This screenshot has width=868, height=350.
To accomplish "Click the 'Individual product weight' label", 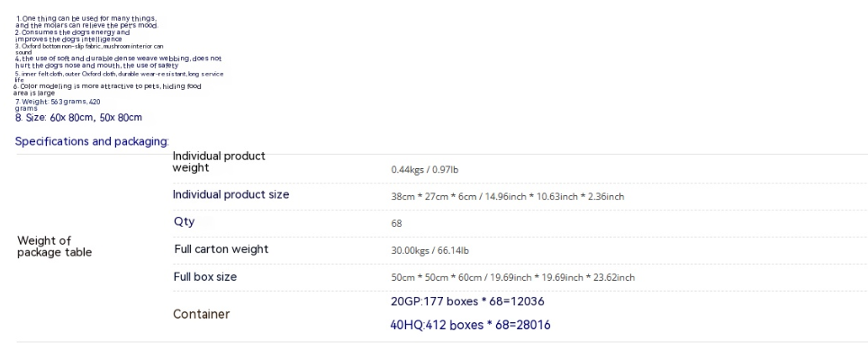I will 219,162.
